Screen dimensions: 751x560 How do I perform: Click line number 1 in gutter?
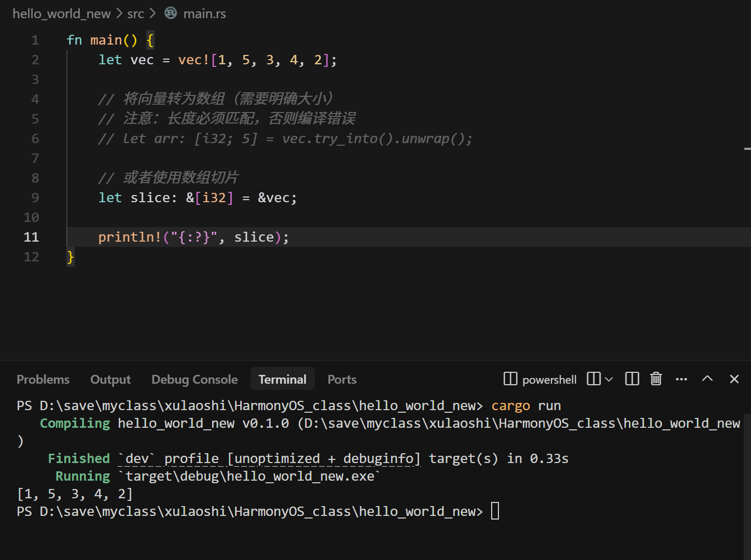pyautogui.click(x=35, y=40)
